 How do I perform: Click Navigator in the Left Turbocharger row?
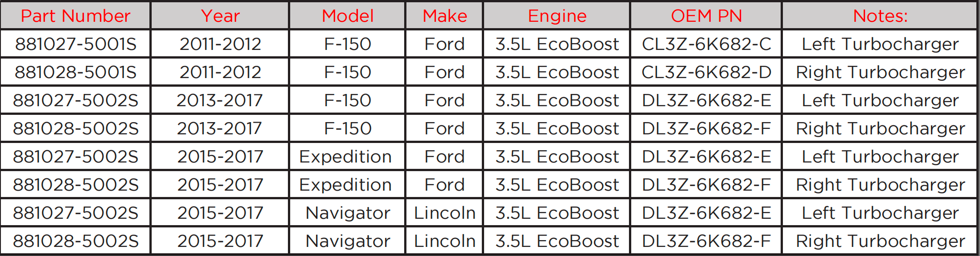[x=348, y=213]
